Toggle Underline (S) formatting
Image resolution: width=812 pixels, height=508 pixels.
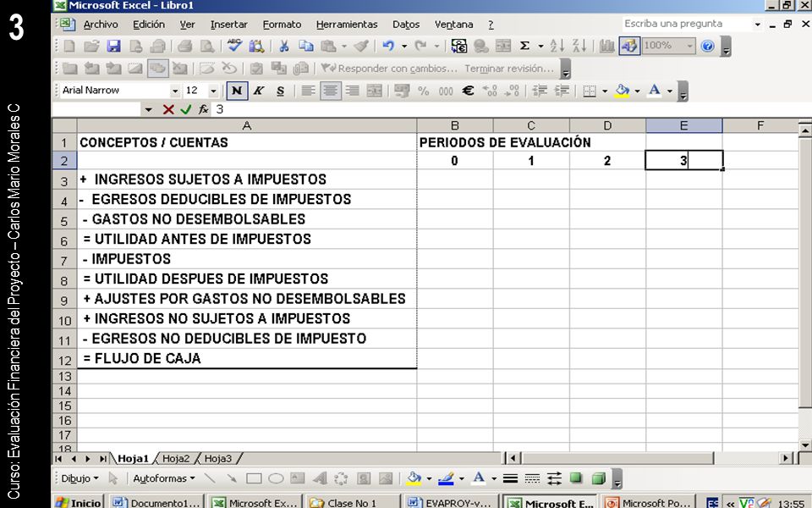[x=280, y=91]
